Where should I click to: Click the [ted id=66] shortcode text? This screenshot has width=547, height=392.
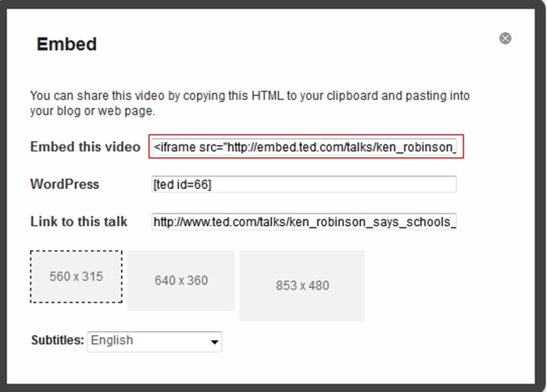(183, 184)
